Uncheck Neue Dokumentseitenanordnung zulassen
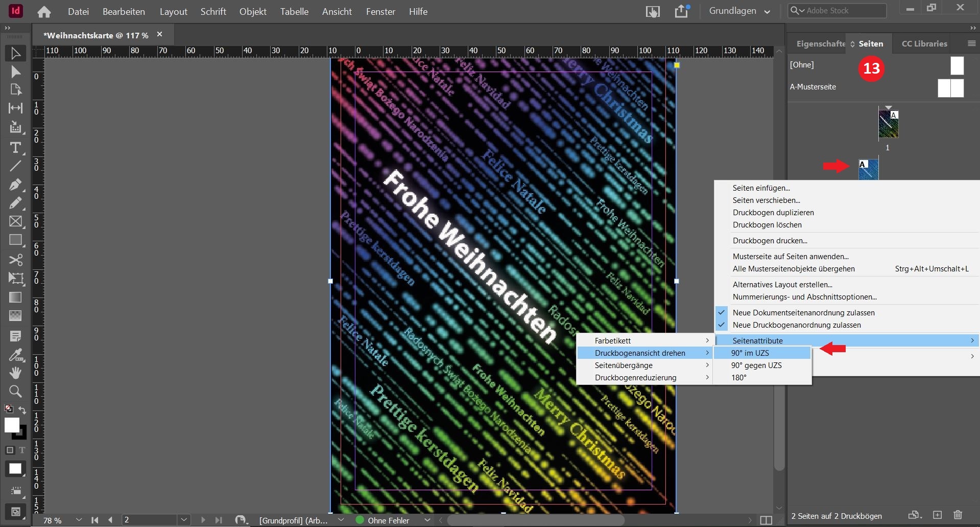 pyautogui.click(x=803, y=312)
